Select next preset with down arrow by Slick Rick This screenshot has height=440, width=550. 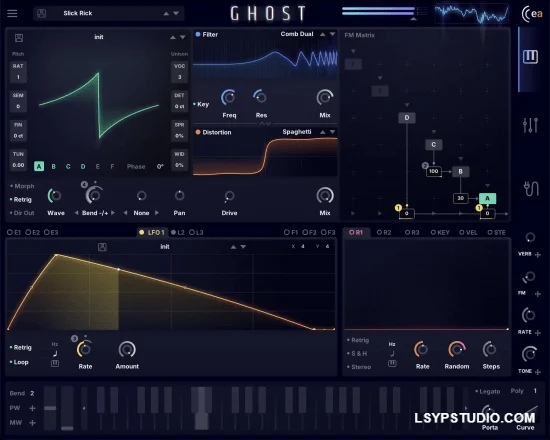click(x=176, y=13)
